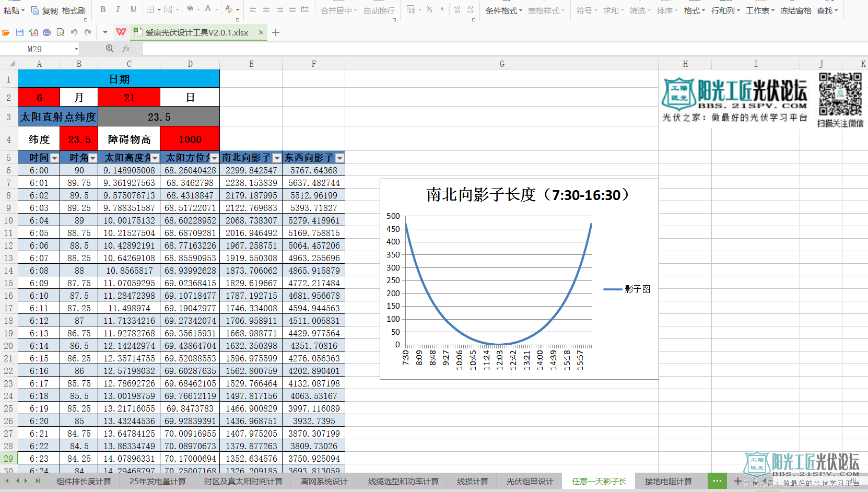
Task: Redo the last action
Action: 88,32
